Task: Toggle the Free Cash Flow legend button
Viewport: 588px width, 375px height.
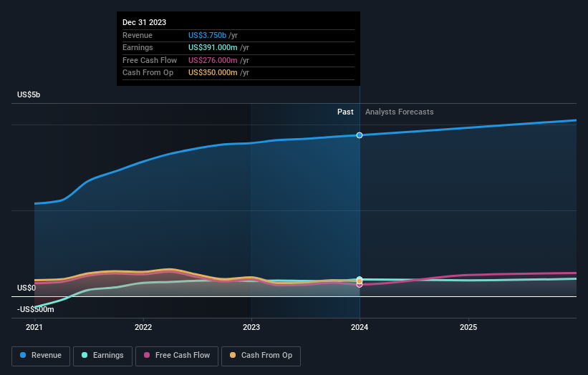Action: [x=177, y=356]
